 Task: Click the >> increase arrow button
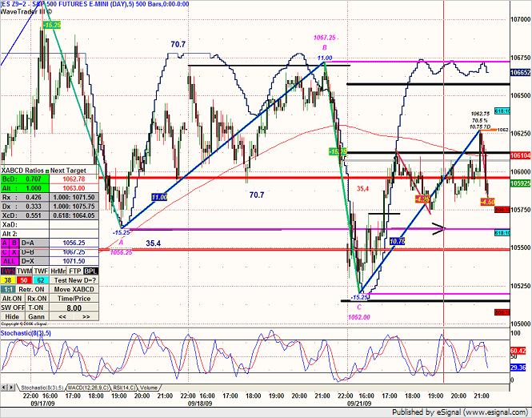click(86, 316)
